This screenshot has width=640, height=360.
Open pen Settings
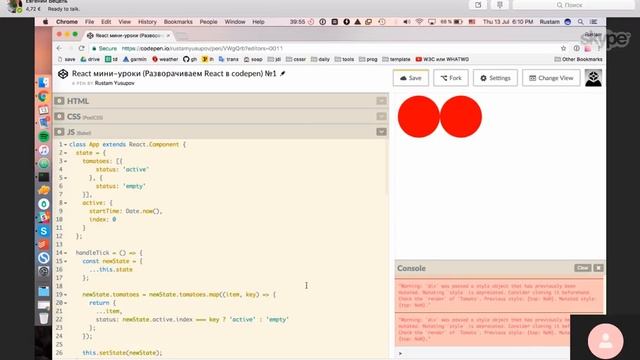495,78
